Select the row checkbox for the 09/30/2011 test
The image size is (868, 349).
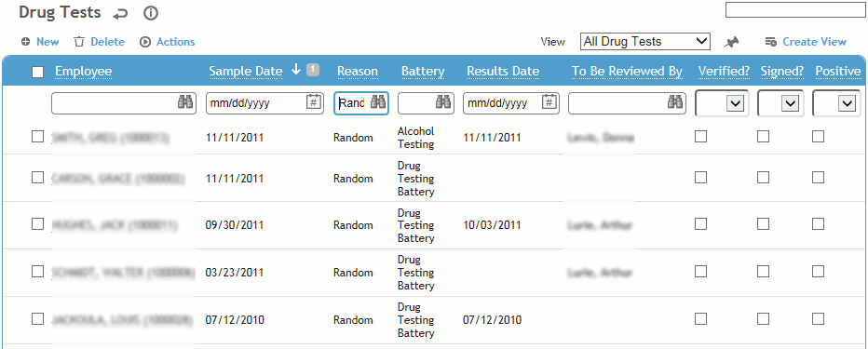pyautogui.click(x=37, y=224)
